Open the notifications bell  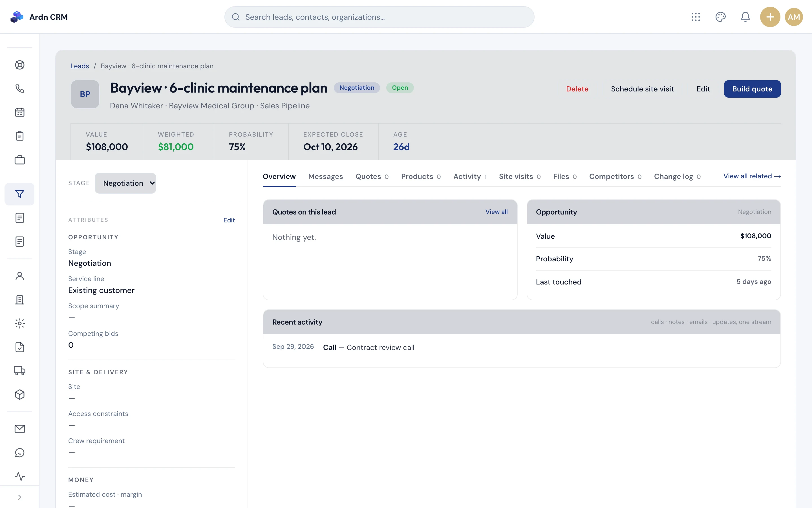pyautogui.click(x=745, y=17)
